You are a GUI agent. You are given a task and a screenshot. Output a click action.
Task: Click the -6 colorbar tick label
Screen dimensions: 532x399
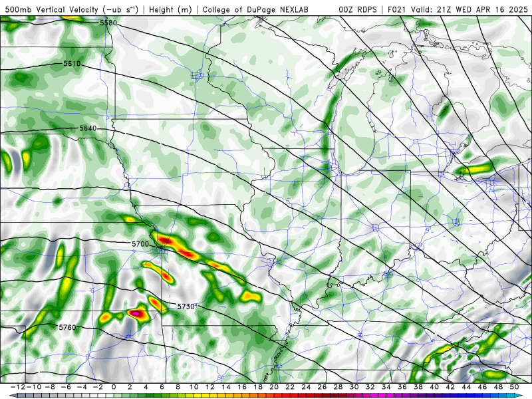[x=66, y=387]
